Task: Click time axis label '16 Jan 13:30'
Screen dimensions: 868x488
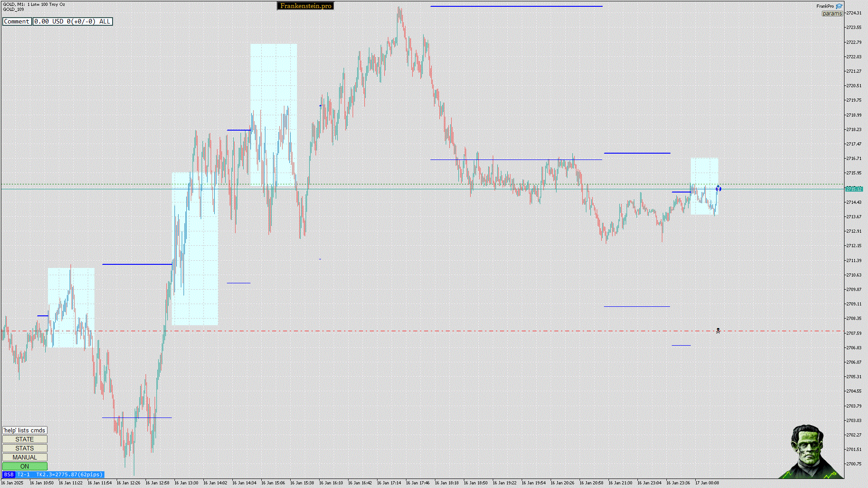Action: click(x=186, y=483)
